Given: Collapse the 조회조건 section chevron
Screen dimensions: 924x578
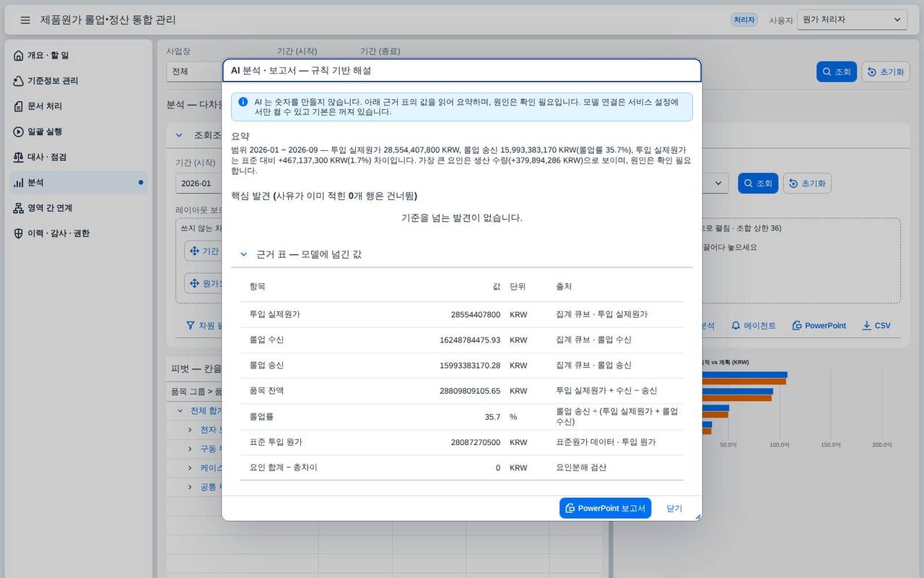Looking at the screenshot, I should (180, 135).
